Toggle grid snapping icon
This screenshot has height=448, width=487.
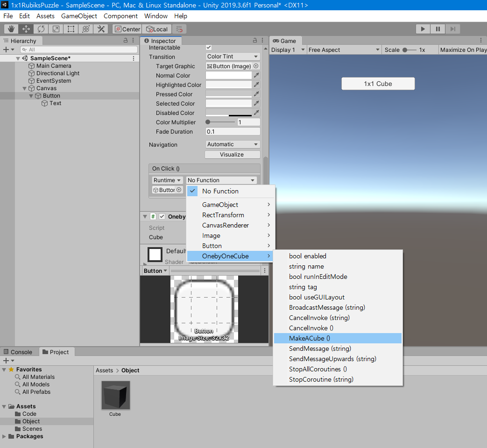[179, 29]
